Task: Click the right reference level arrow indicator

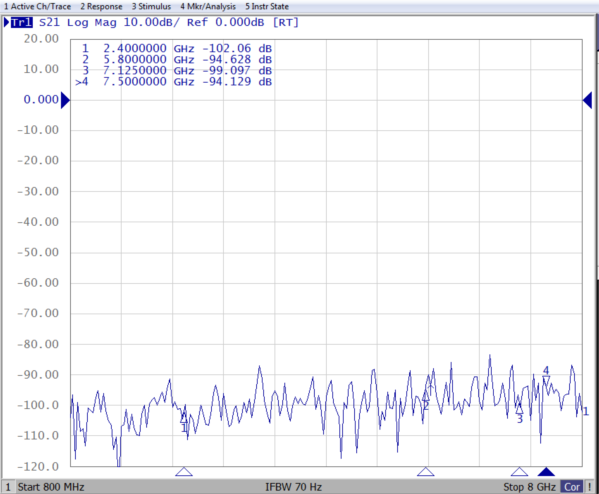Action: tap(588, 100)
